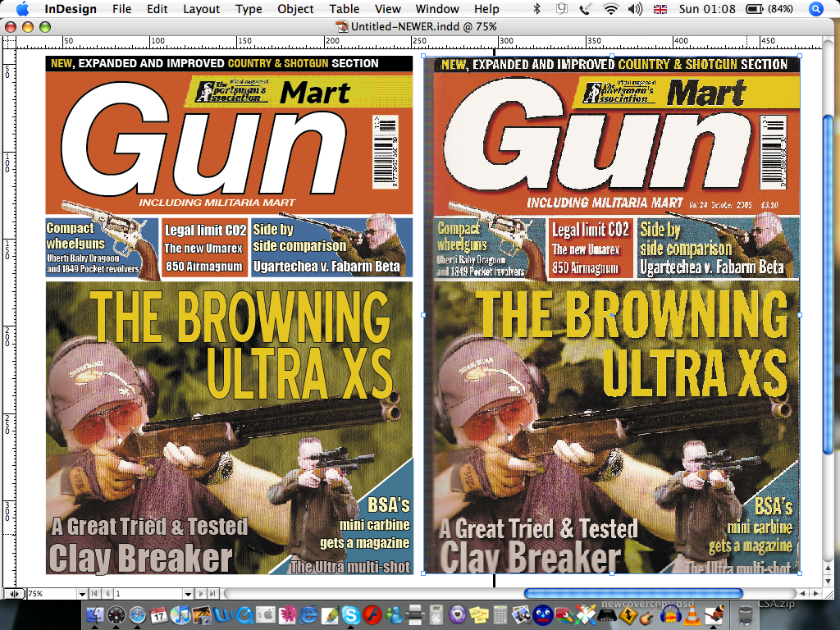Go to the last page button

tap(213, 594)
